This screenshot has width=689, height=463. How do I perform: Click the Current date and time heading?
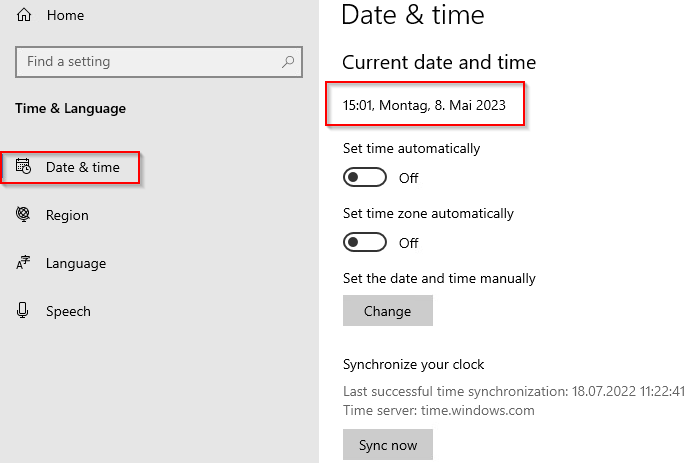(439, 62)
